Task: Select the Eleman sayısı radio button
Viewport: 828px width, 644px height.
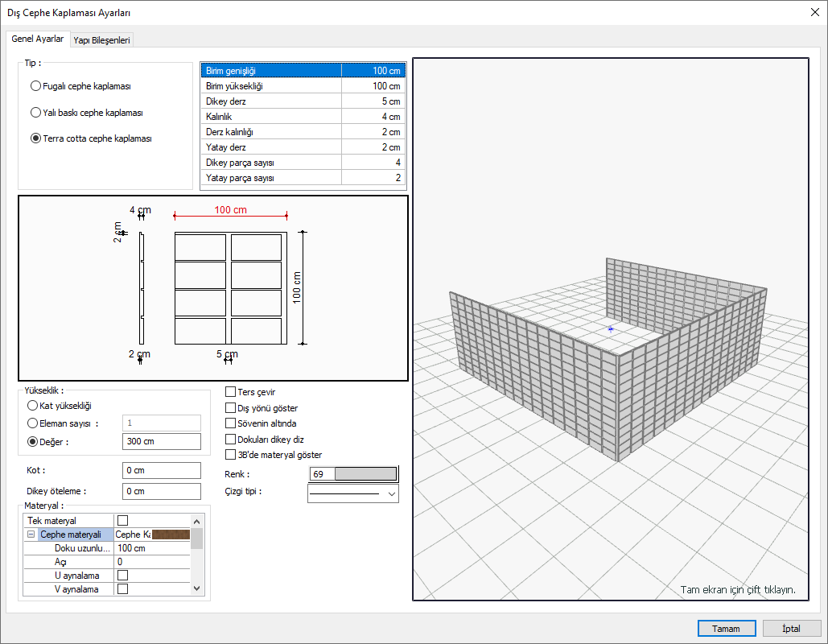Action: [x=33, y=423]
